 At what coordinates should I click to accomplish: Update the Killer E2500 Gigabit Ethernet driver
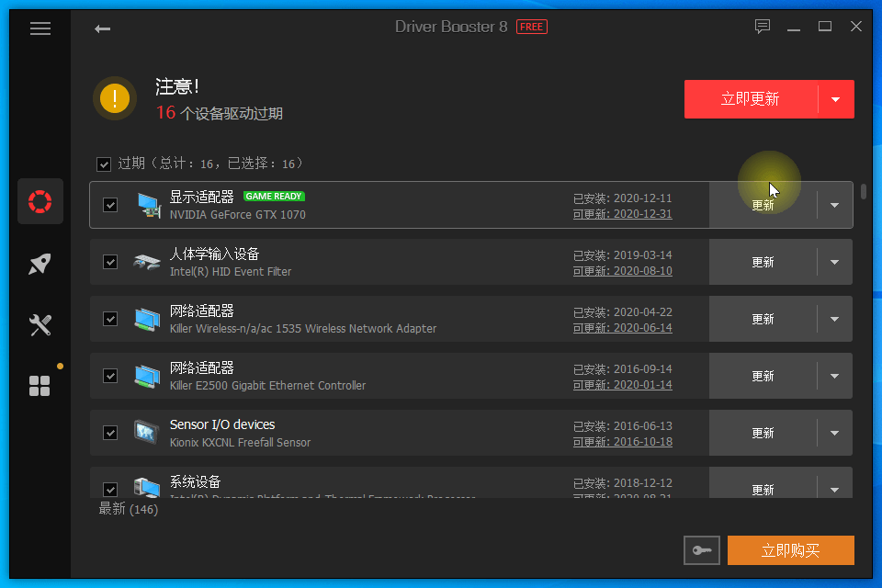[x=763, y=376]
